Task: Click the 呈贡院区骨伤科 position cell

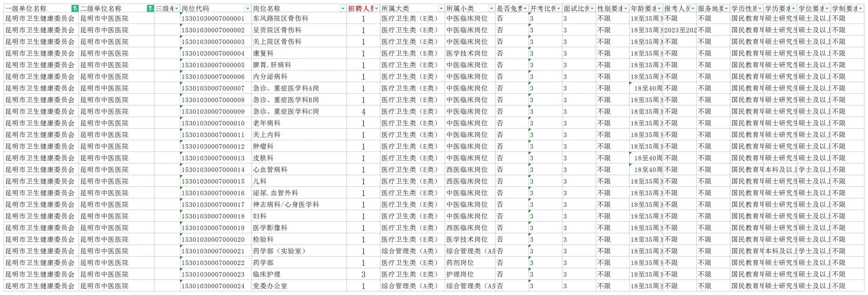Action: coord(299,30)
